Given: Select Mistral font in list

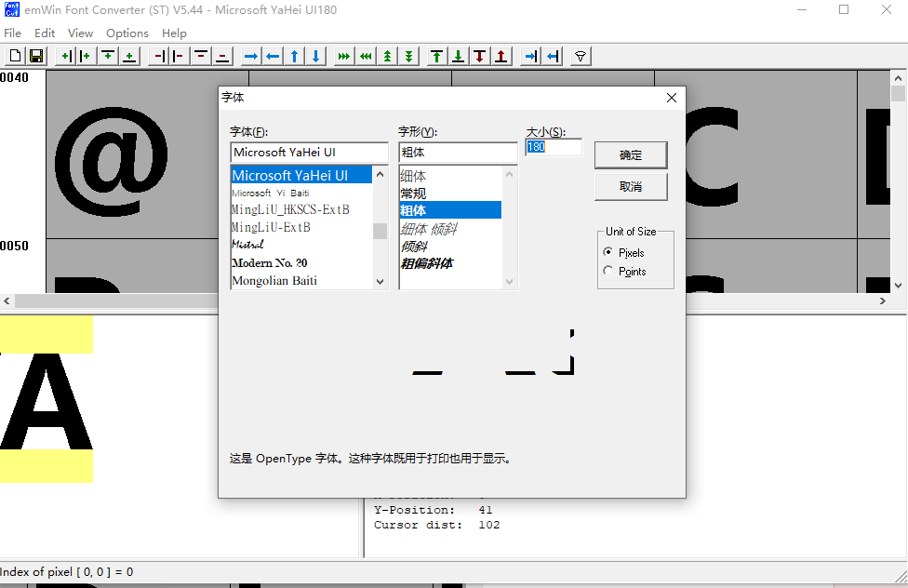Looking at the screenshot, I should coord(301,245).
